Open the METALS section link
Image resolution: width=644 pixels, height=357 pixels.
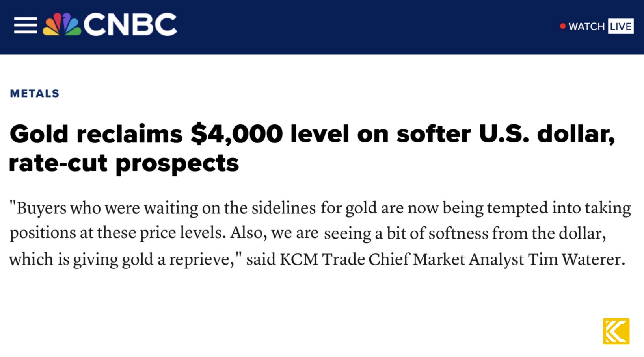(x=35, y=94)
